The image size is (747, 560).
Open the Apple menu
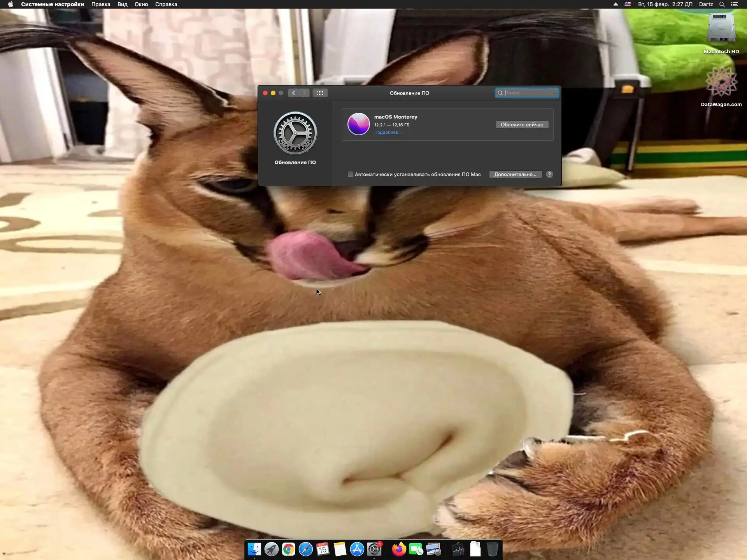[11, 4]
